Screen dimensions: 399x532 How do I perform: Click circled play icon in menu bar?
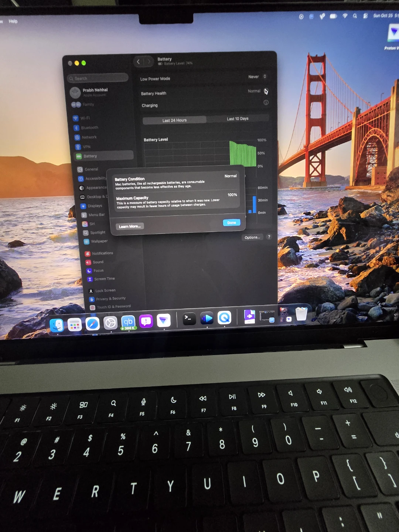pos(301,17)
